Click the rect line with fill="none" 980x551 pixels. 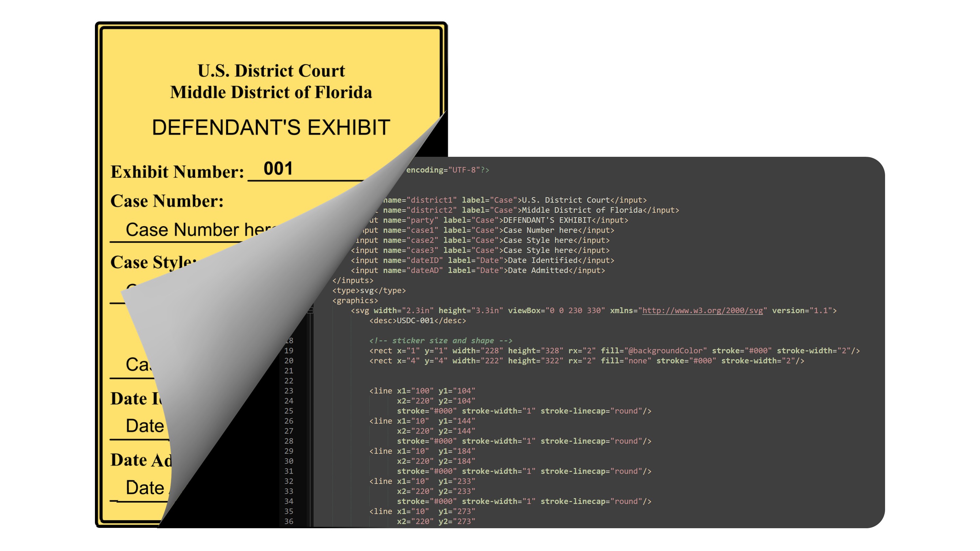click(x=587, y=361)
